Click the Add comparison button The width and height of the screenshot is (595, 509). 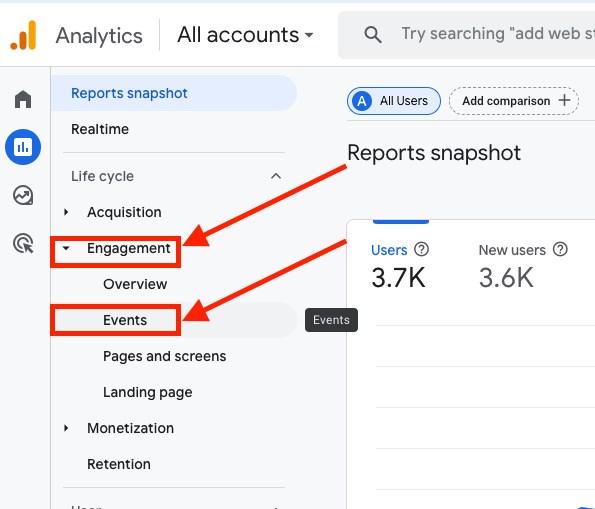click(514, 101)
